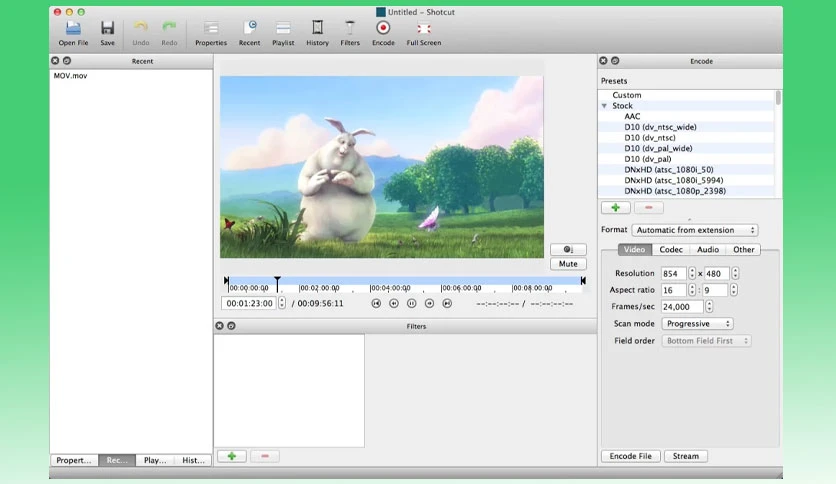836x484 pixels.
Task: Click the Open File toolbar icon
Action: 73,33
